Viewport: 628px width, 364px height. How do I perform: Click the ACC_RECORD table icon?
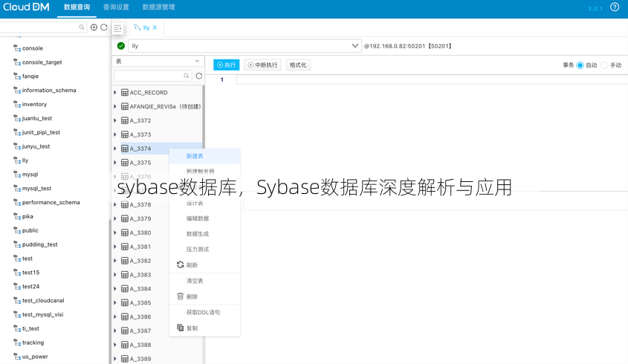[125, 93]
